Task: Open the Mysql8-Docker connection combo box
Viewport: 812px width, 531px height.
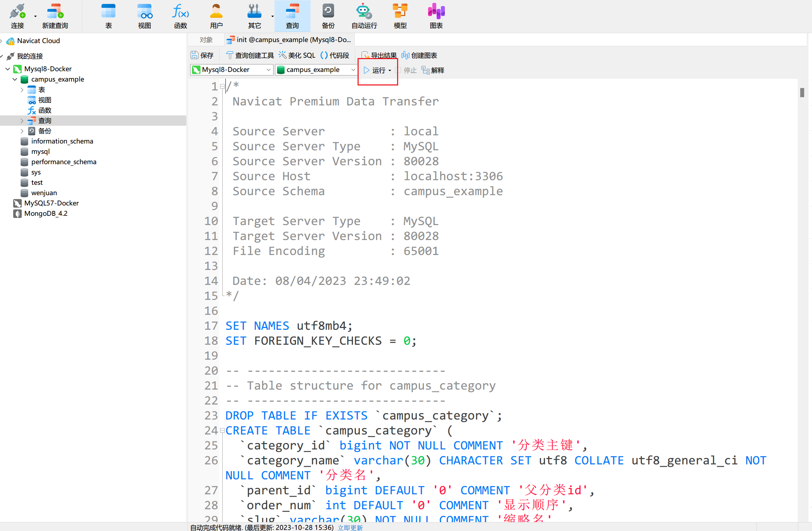Action: click(x=232, y=70)
